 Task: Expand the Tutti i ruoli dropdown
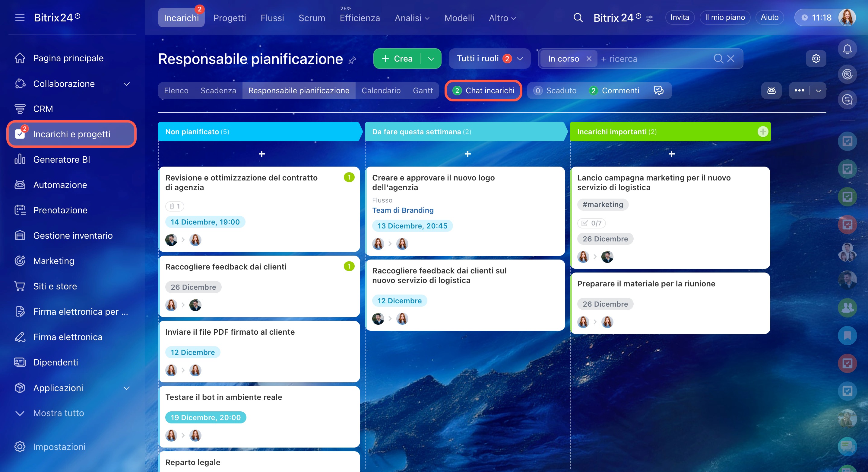pos(489,59)
